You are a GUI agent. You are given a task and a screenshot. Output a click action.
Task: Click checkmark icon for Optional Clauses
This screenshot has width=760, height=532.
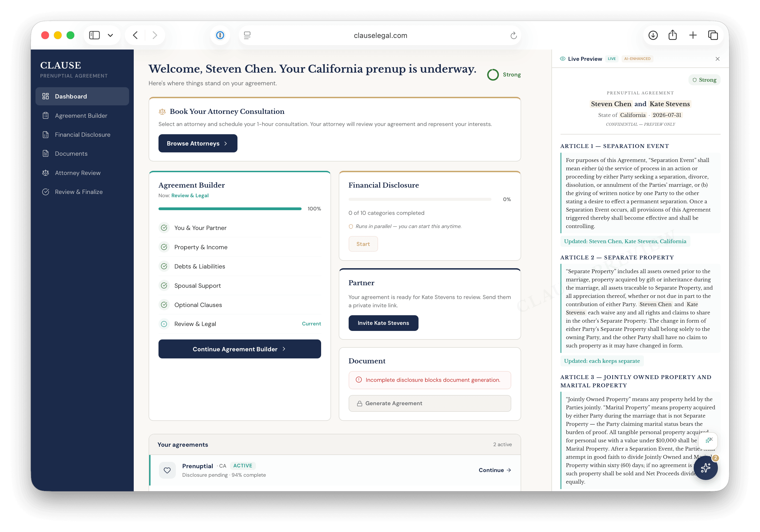click(164, 305)
